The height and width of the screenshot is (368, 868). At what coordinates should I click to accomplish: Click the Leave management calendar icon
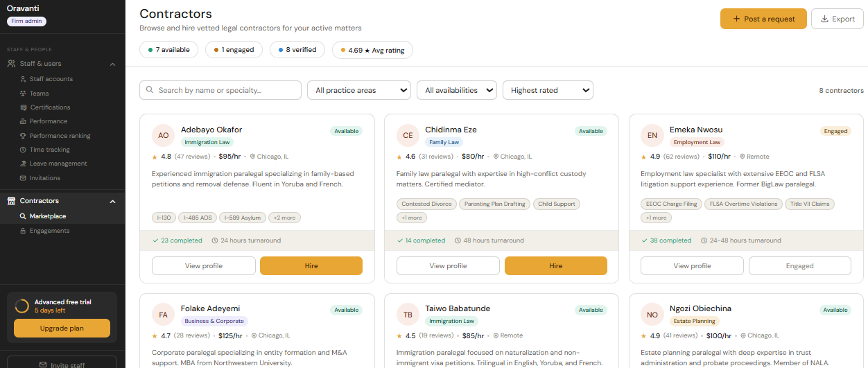[23, 164]
